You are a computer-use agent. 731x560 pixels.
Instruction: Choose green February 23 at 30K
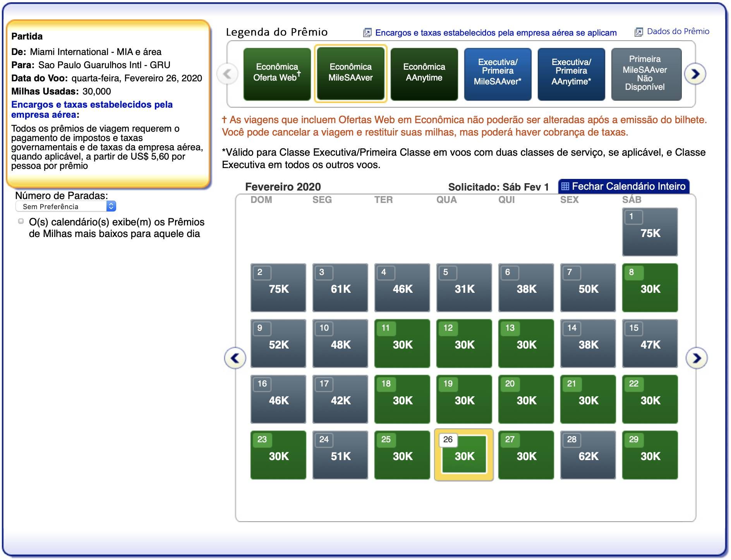278,455
